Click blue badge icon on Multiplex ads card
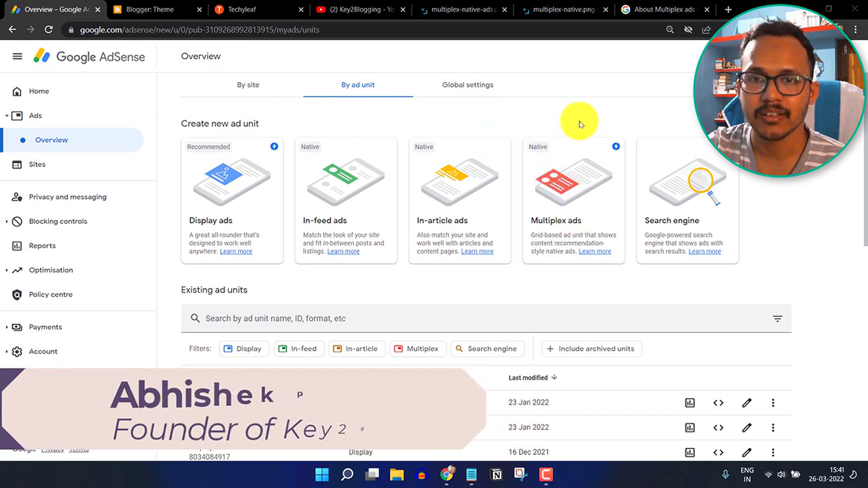Screen dimensions: 868x488 coord(616,146)
